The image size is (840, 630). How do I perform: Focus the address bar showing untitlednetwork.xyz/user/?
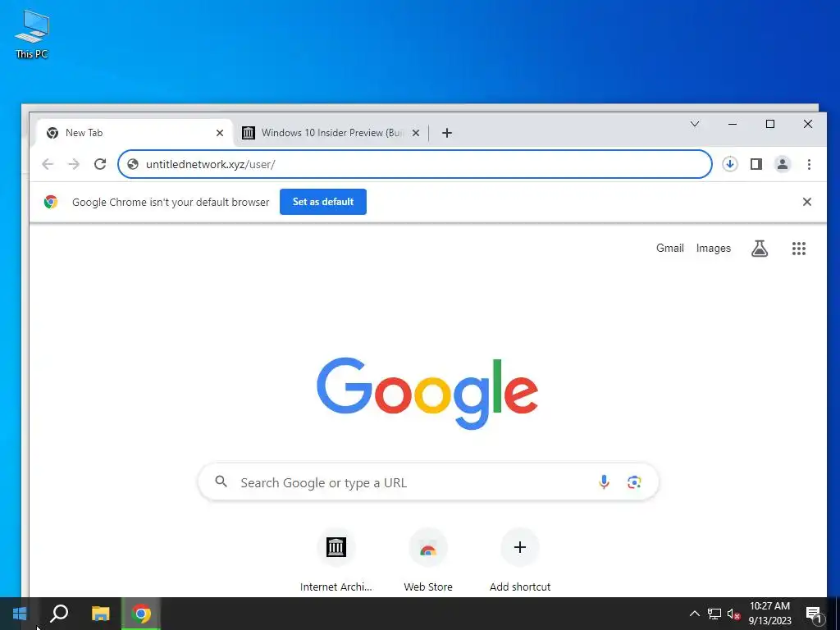point(414,164)
